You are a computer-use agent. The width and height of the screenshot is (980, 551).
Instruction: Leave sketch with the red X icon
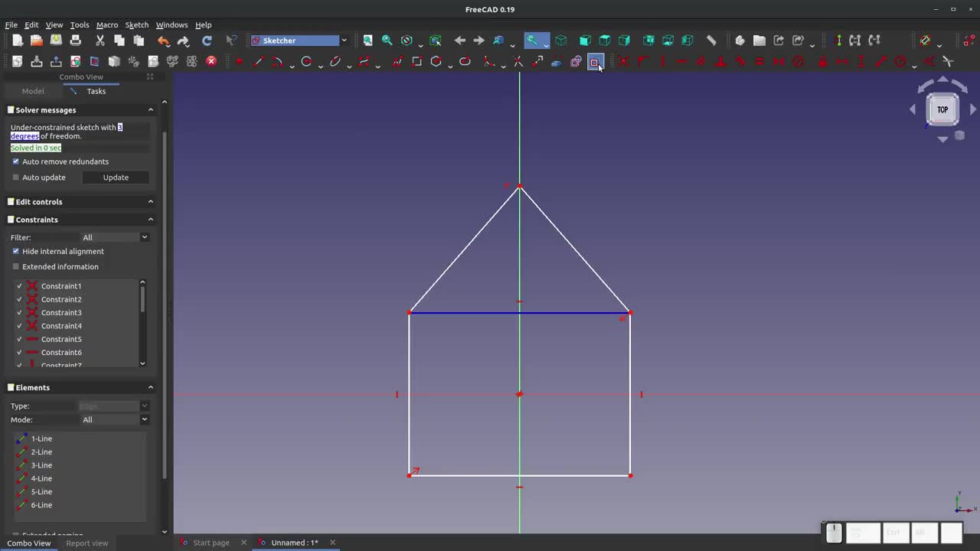[211, 61]
